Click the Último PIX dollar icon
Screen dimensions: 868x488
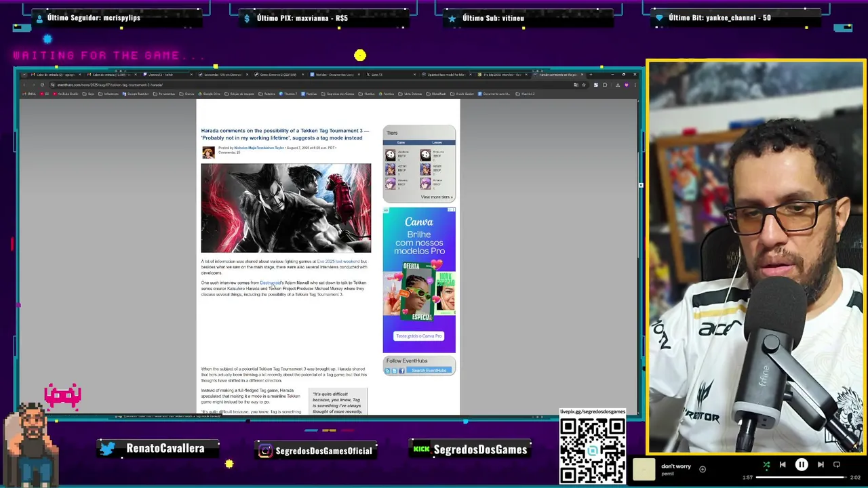click(248, 18)
